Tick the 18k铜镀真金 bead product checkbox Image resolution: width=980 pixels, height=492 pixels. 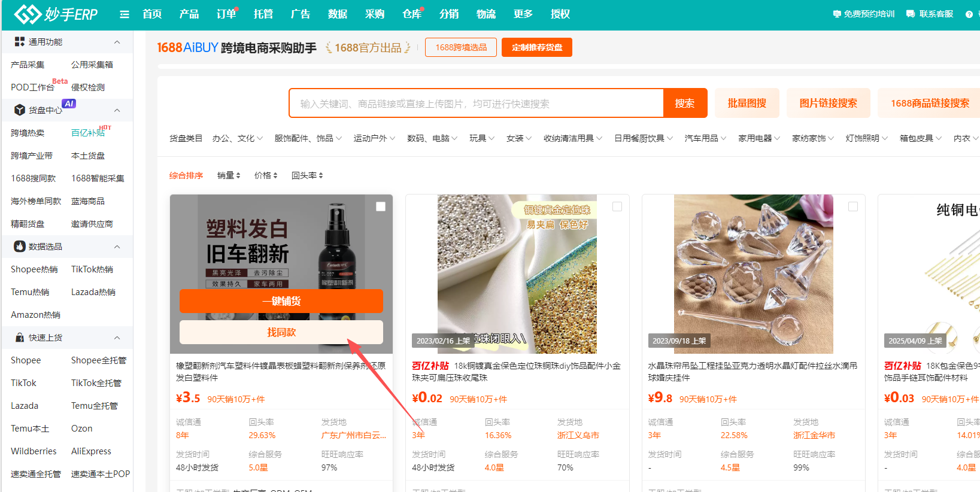[617, 206]
